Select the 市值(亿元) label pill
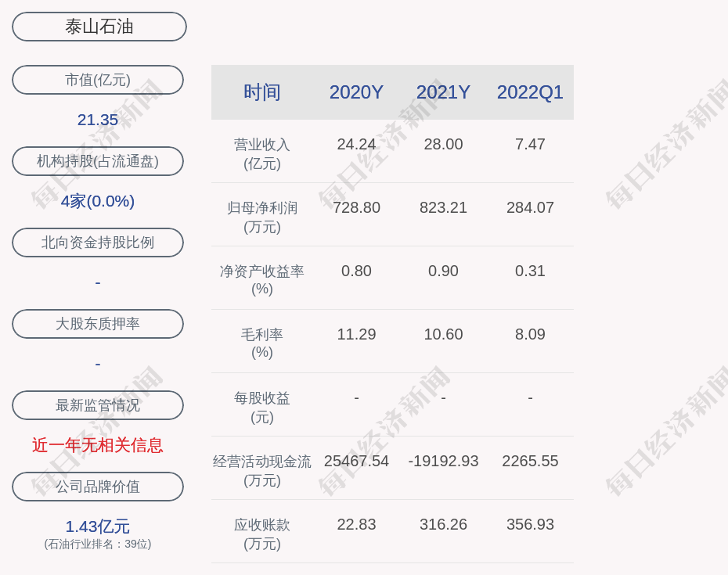Viewport: 728px width, 575px height. click(98, 80)
